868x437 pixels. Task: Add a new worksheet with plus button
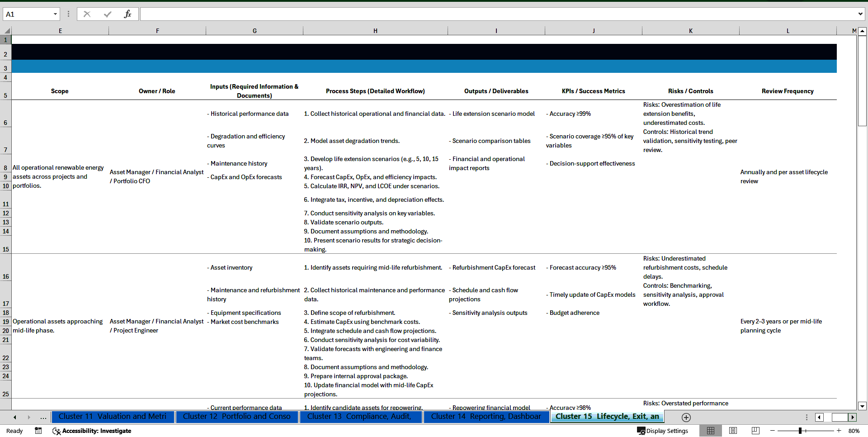click(x=686, y=417)
